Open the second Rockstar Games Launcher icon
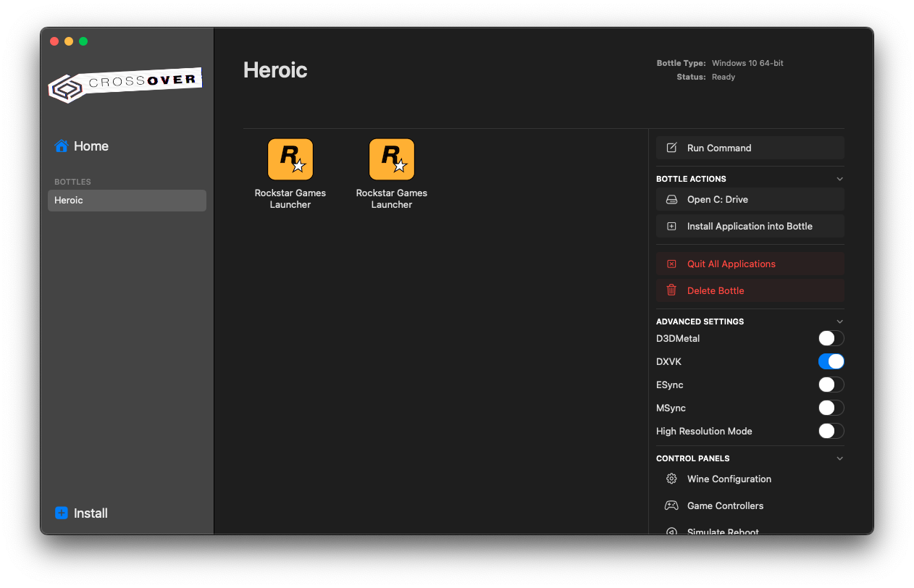This screenshot has width=914, height=588. coord(392,159)
